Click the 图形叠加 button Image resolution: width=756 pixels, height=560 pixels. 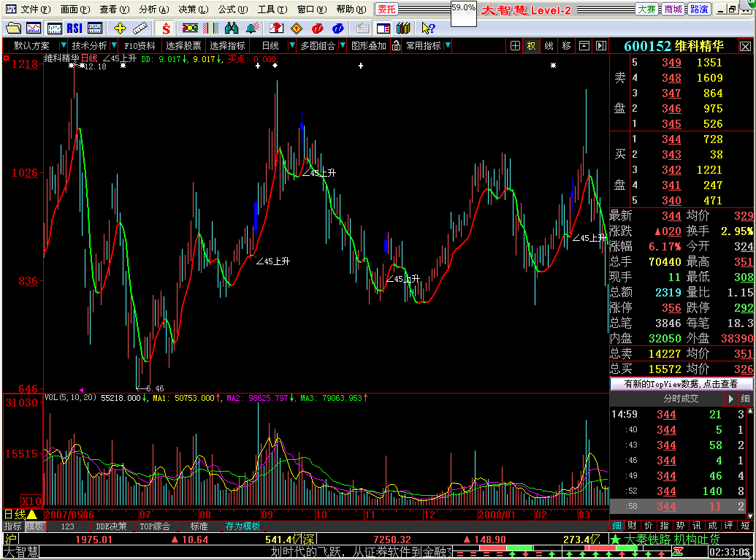tap(369, 46)
